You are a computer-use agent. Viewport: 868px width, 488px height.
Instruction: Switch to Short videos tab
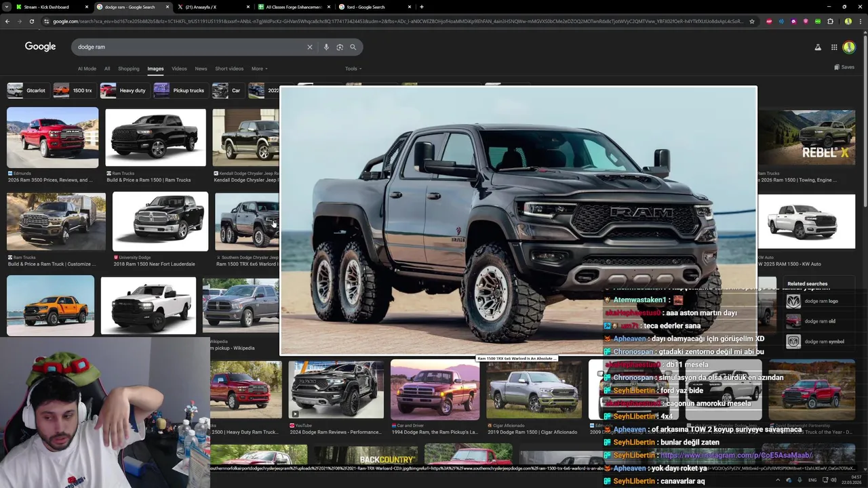click(x=229, y=68)
